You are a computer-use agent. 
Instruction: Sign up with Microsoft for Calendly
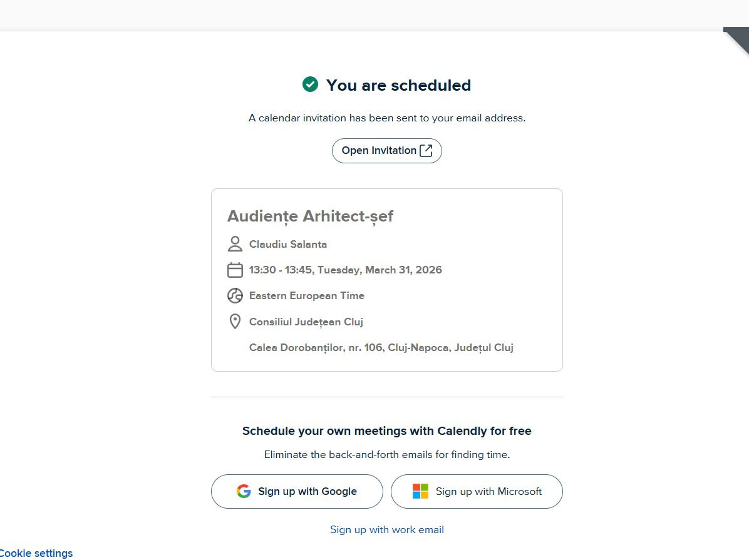click(x=477, y=491)
